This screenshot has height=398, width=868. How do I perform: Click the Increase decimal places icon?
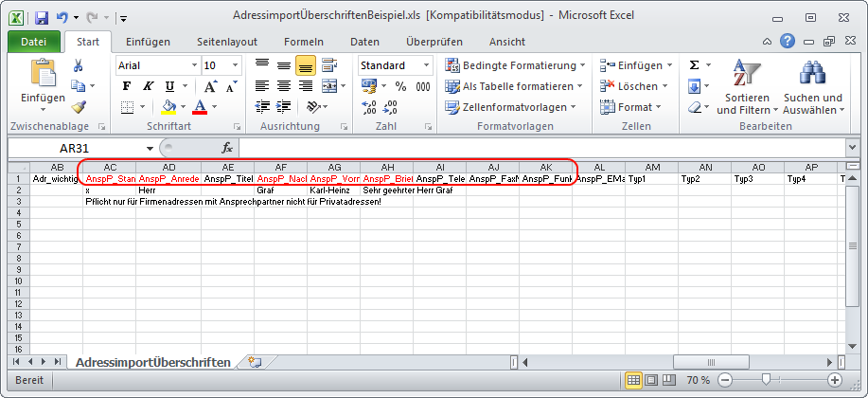[x=368, y=106]
